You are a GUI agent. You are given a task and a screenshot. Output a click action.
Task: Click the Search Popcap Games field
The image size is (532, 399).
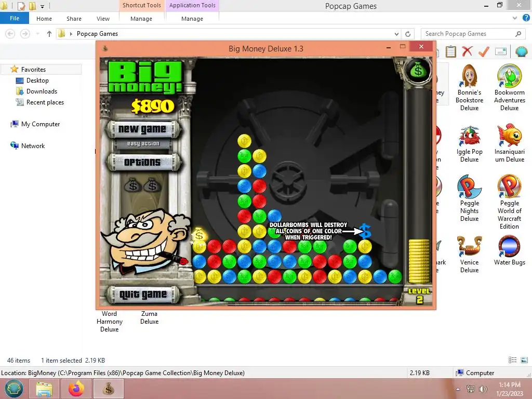(x=473, y=34)
